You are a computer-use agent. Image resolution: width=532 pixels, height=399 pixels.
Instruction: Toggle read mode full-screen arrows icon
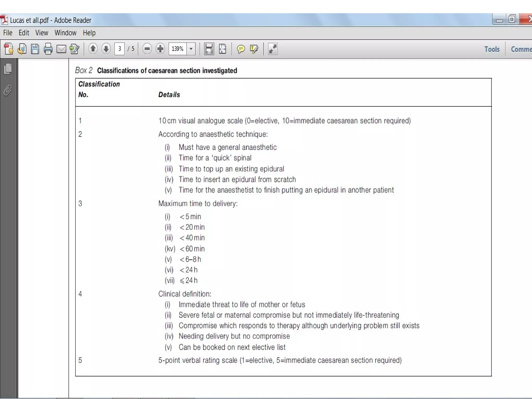click(x=272, y=49)
